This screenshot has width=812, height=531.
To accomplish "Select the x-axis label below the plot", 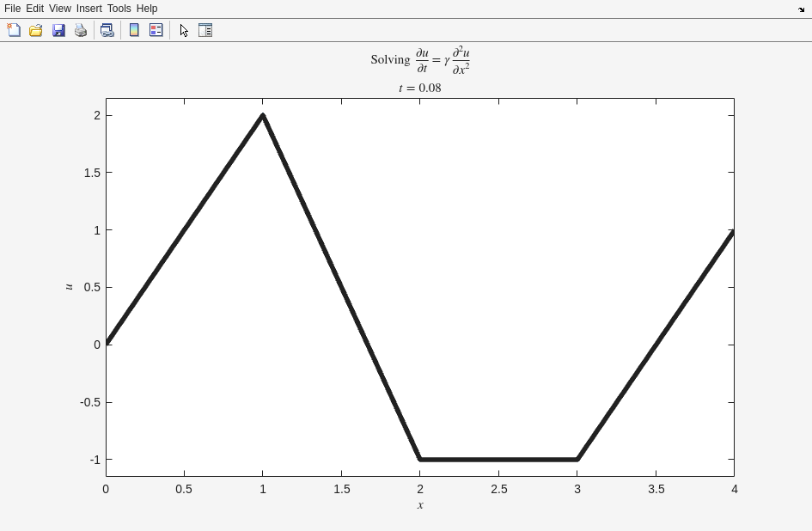I will pyautogui.click(x=420, y=504).
